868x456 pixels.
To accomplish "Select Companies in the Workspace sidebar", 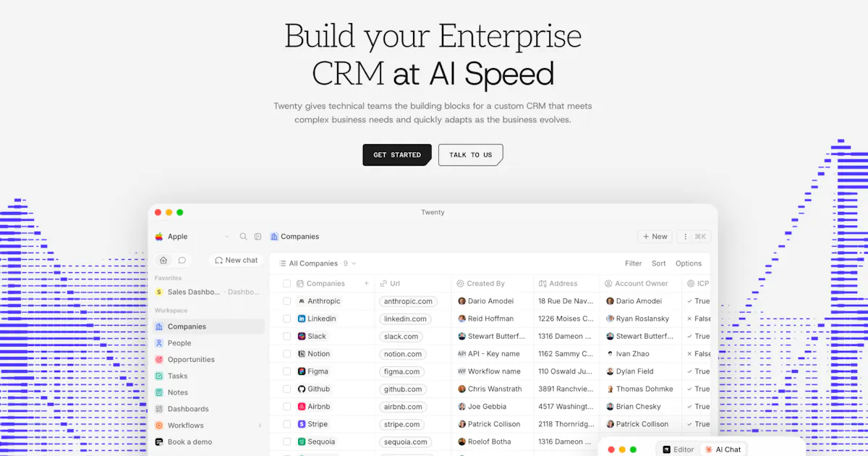I will click(208, 326).
